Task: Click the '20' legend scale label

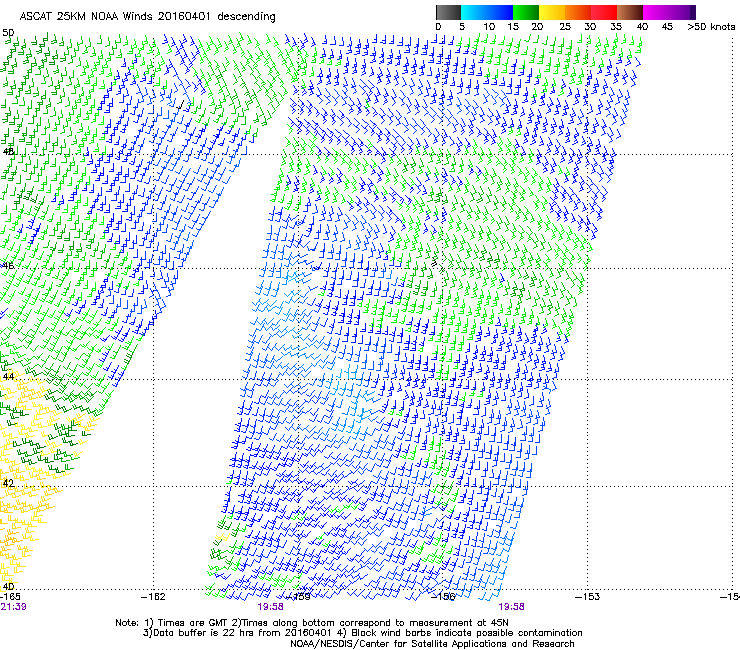Action: pyautogui.click(x=537, y=27)
